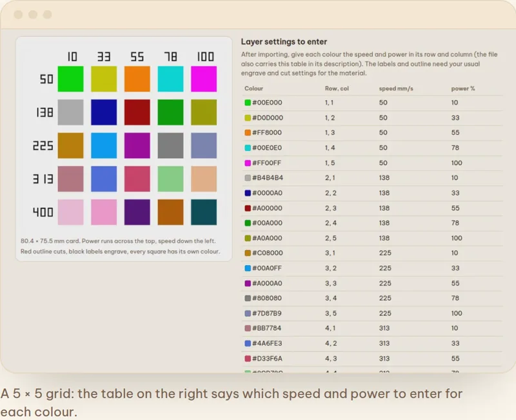Click the hex code #D0D000
The width and height of the screenshot is (516, 420).
(x=267, y=118)
